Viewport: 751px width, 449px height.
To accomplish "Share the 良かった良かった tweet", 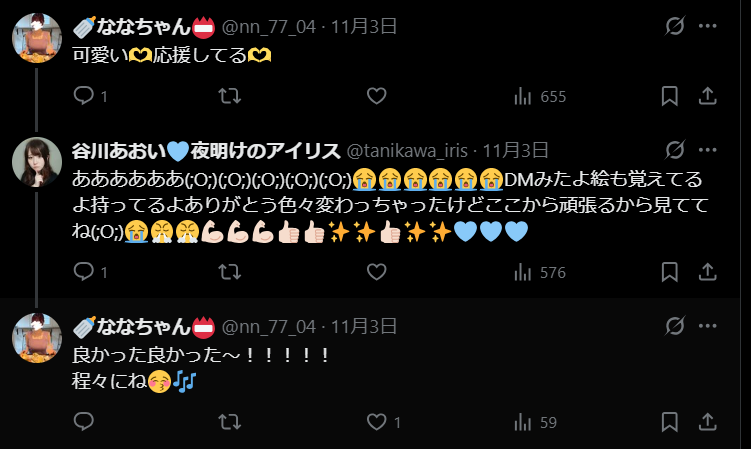I will (x=707, y=422).
